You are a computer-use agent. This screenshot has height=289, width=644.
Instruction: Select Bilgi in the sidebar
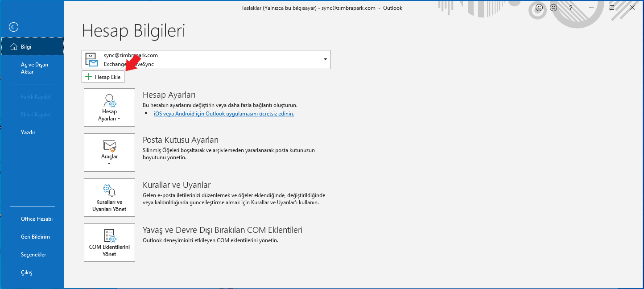[x=33, y=47]
